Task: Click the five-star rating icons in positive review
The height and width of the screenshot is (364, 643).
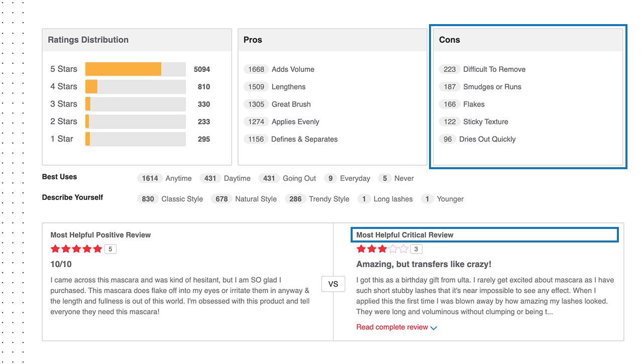Action: click(x=76, y=249)
